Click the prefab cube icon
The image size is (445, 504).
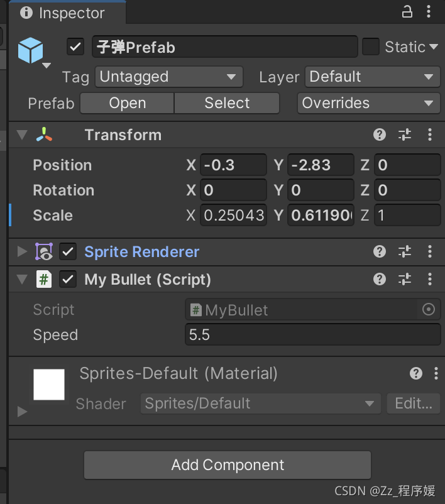[31, 50]
